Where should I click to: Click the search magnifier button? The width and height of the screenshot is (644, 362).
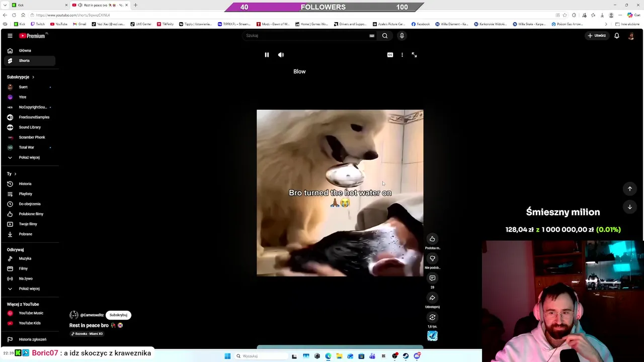click(x=385, y=36)
